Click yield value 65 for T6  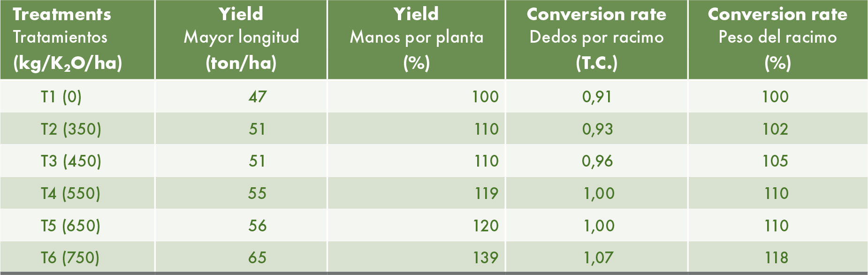[x=257, y=258]
